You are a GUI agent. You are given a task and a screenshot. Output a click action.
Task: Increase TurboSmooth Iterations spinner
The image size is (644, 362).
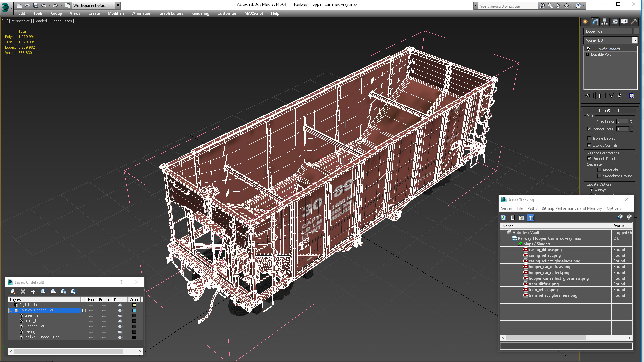[631, 120]
